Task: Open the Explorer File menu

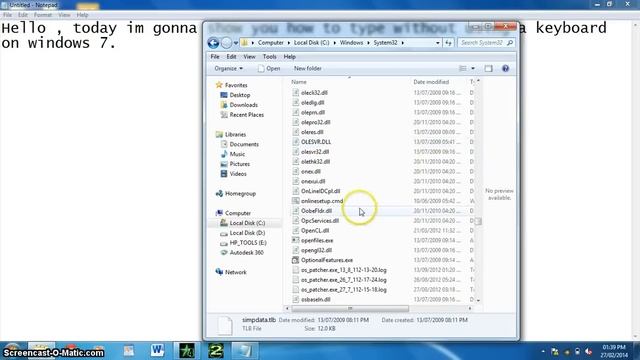Action: coord(215,57)
